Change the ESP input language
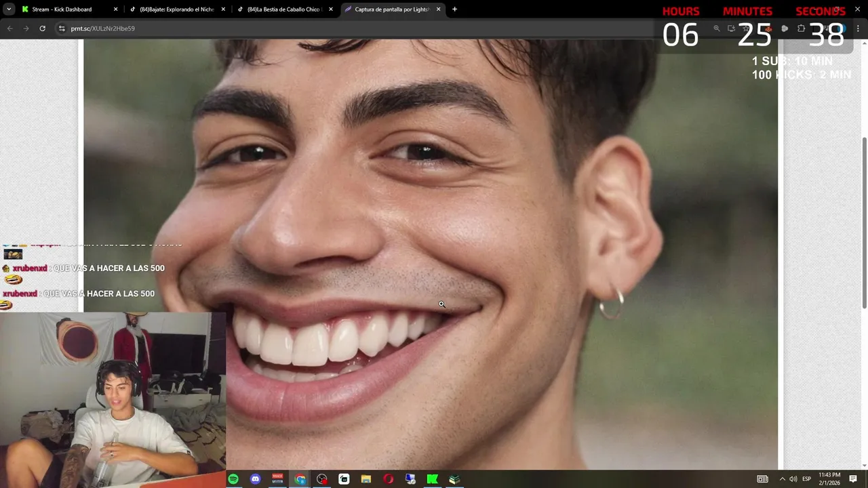868x488 pixels. click(x=807, y=479)
